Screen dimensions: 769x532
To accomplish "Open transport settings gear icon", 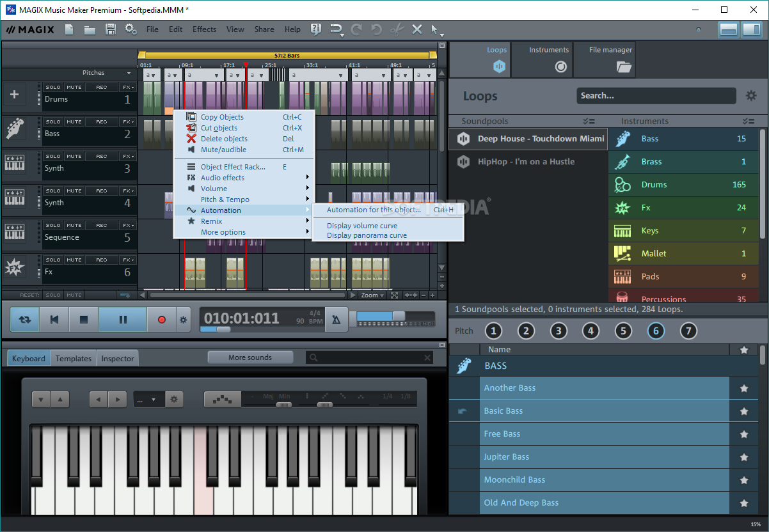I will 183,319.
